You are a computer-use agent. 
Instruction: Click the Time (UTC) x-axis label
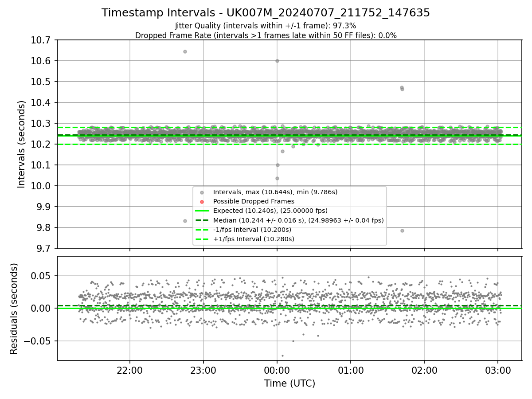point(289,383)
